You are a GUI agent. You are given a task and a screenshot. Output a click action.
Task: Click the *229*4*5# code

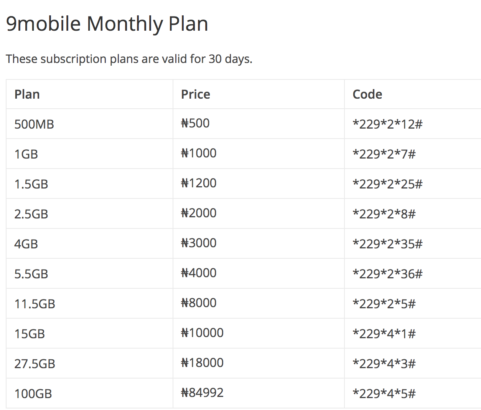(384, 394)
